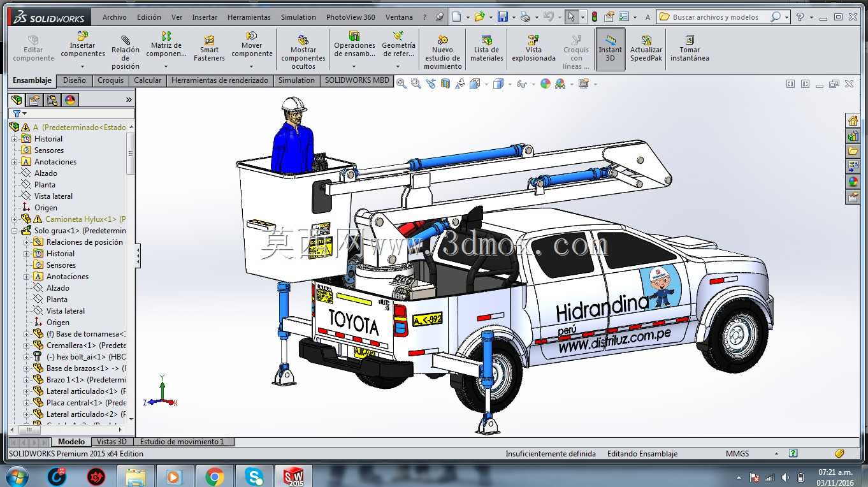
Task: Click Mostrar componentes ocultos
Action: [x=303, y=53]
